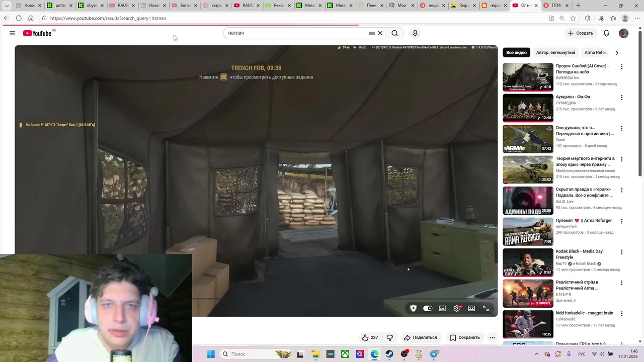This screenshot has width=644, height=362.
Task: Clear the search box with X
Action: pos(380,33)
